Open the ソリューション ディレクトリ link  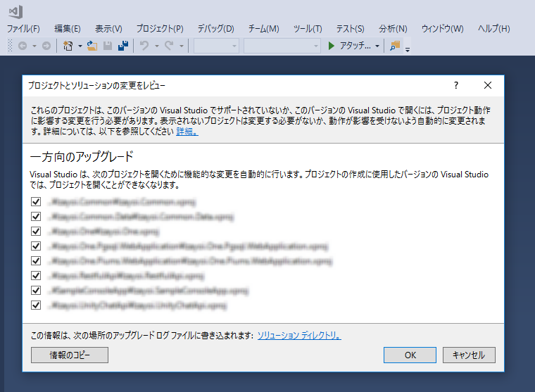pyautogui.click(x=299, y=336)
